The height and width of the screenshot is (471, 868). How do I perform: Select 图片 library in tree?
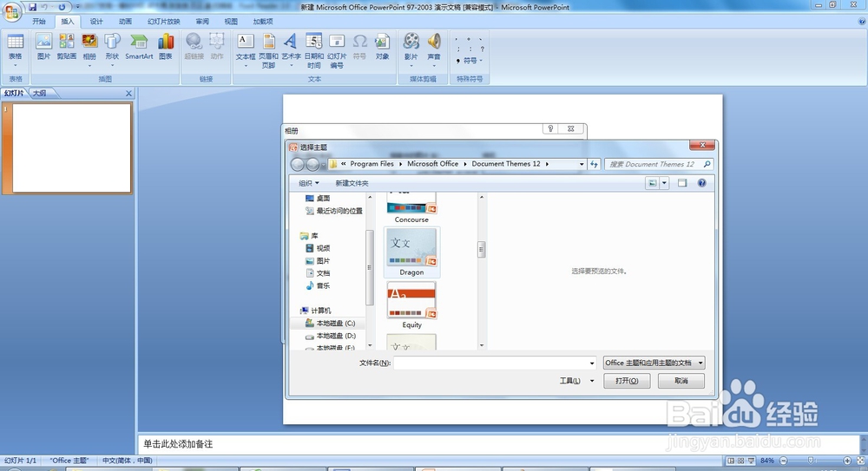pos(318,261)
